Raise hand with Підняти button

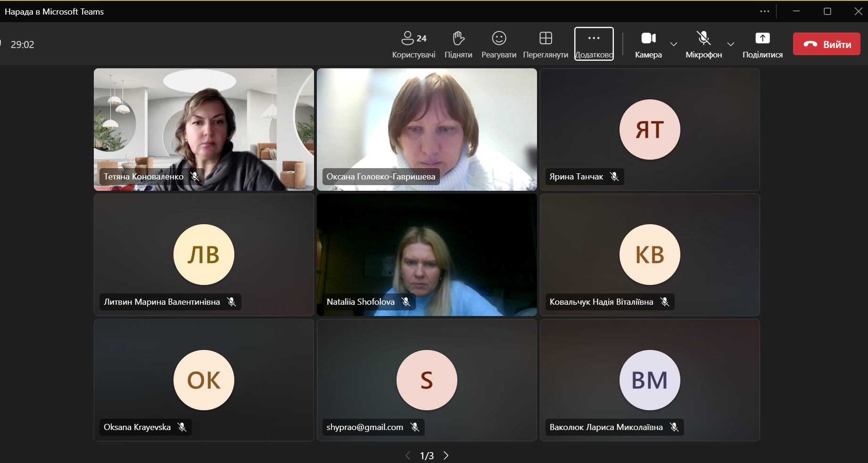coord(458,44)
